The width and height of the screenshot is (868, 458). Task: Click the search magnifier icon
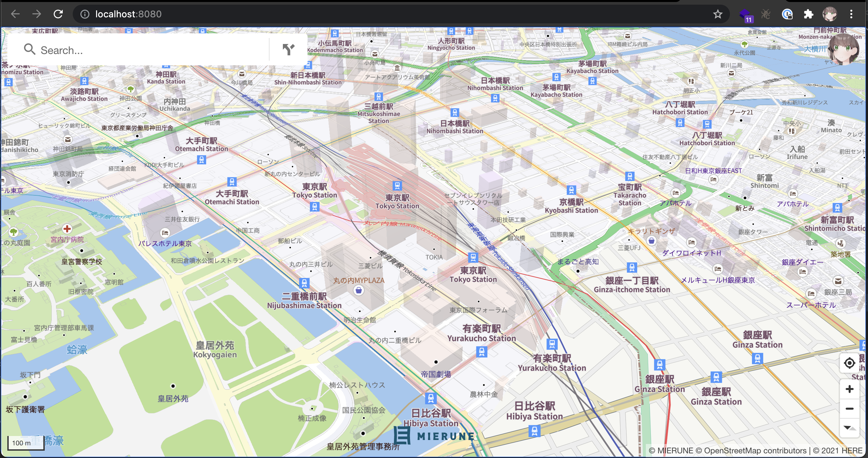29,50
